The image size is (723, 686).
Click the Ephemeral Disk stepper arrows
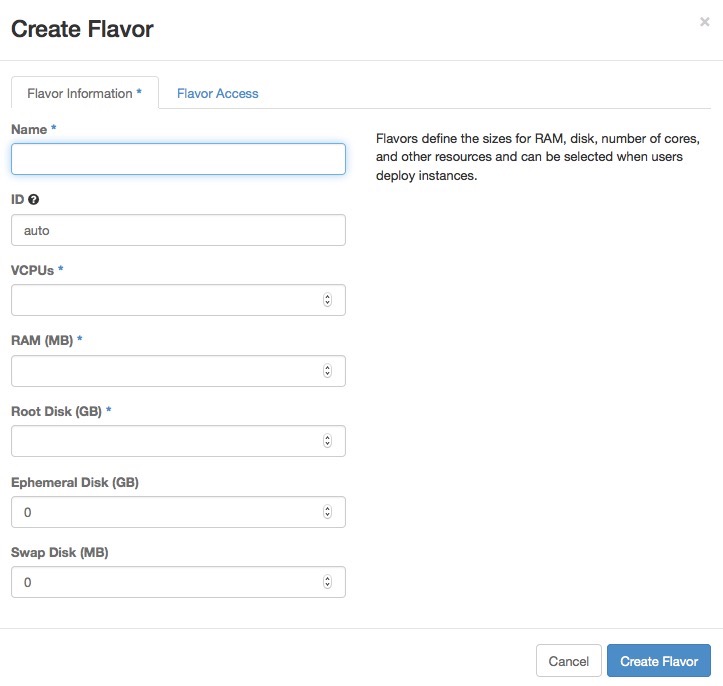[328, 512]
